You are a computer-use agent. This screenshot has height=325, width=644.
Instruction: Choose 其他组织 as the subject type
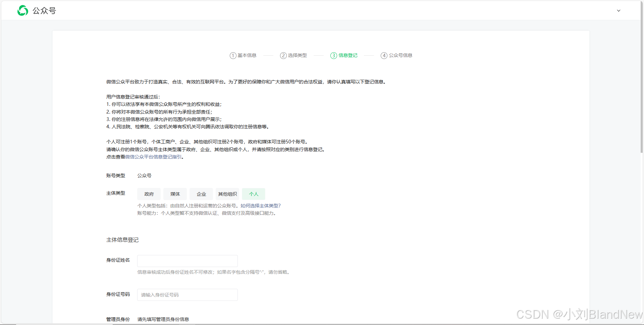[x=227, y=194]
